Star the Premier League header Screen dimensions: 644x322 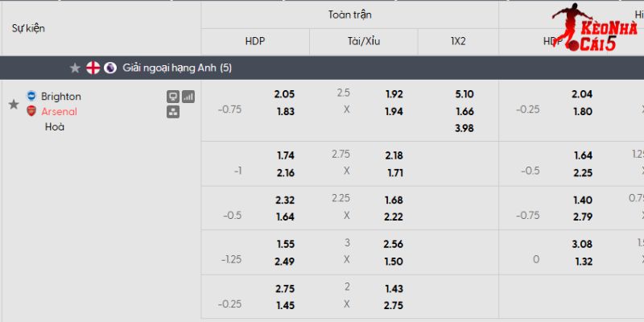pos(75,68)
